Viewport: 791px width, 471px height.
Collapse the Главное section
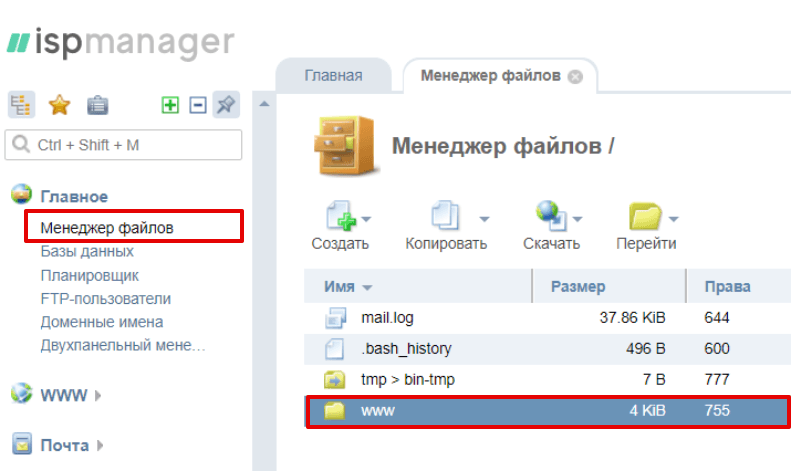74,196
